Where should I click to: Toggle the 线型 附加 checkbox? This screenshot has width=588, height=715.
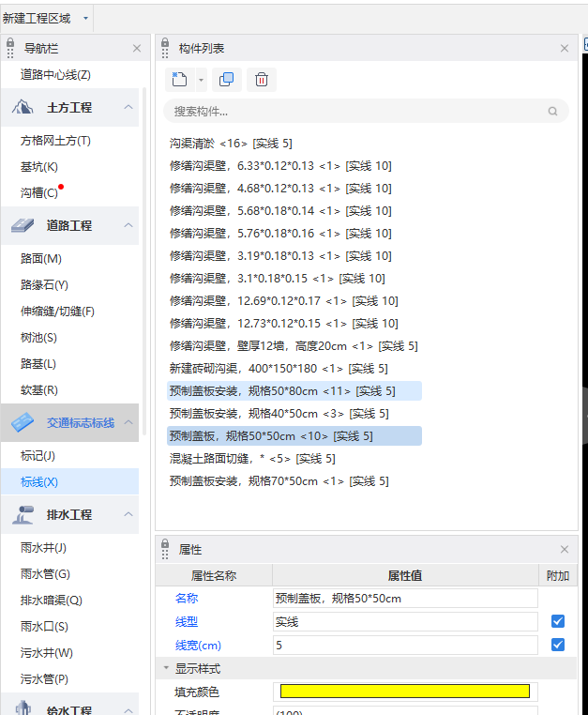(x=558, y=621)
